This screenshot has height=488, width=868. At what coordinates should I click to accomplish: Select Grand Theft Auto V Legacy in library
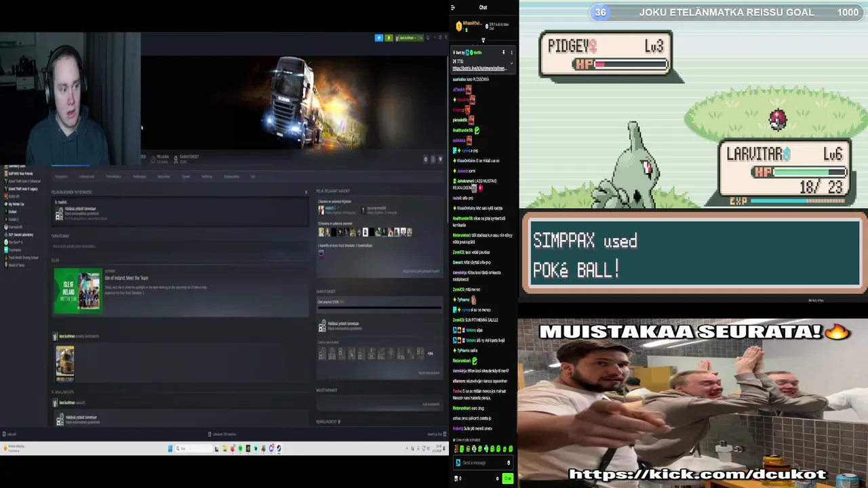coord(22,188)
